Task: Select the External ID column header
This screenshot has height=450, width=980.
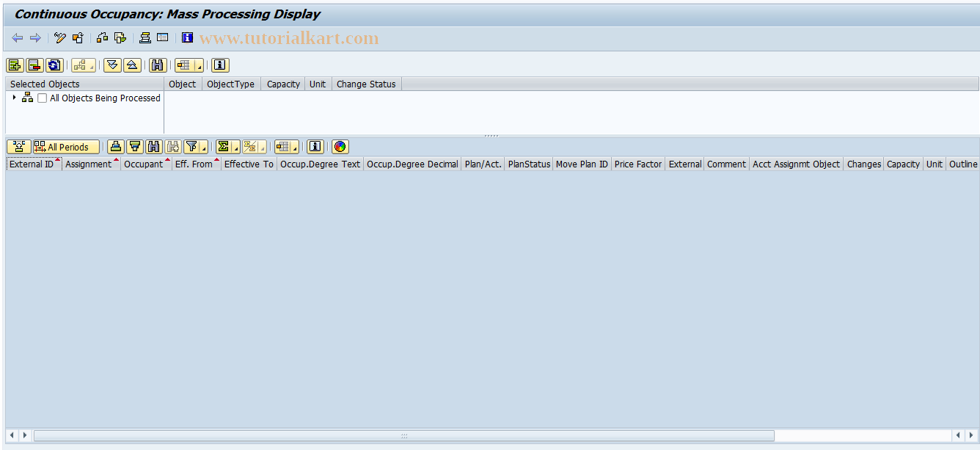Action: click(34, 164)
